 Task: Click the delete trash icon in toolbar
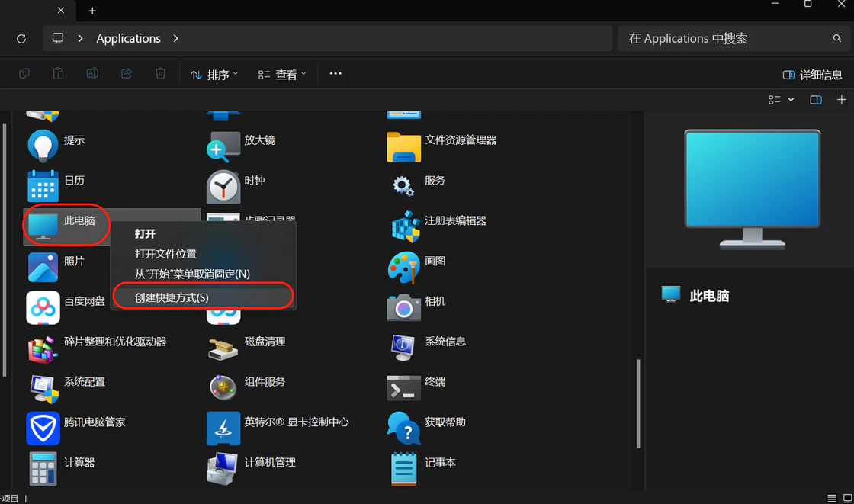click(x=160, y=73)
